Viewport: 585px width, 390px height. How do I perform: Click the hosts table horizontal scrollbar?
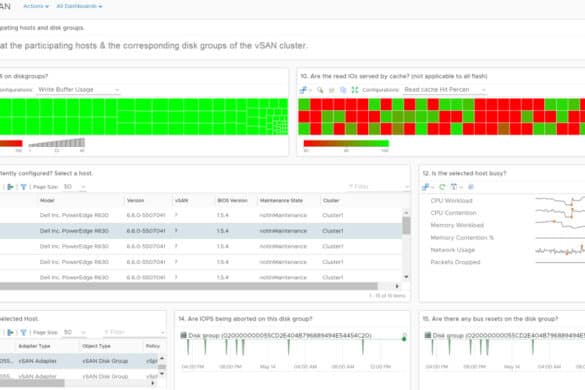pos(188,286)
